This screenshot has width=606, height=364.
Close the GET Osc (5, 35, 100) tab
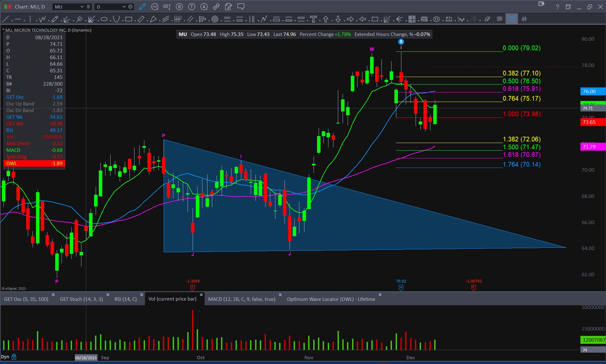click(x=53, y=295)
